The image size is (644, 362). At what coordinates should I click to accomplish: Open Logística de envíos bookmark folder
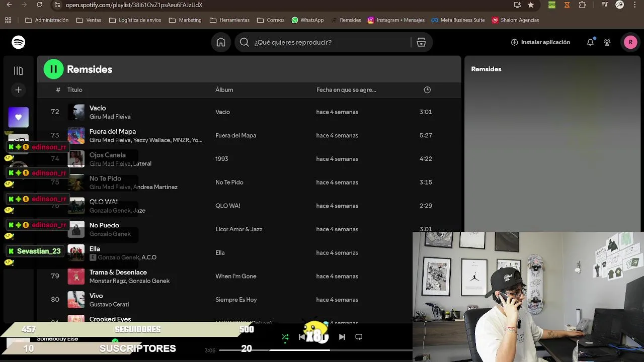point(135,20)
